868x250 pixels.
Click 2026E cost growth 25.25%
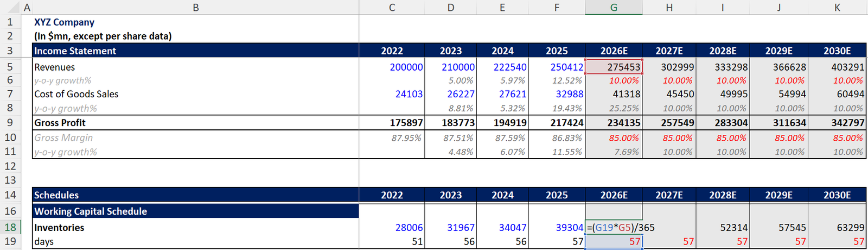(614, 108)
